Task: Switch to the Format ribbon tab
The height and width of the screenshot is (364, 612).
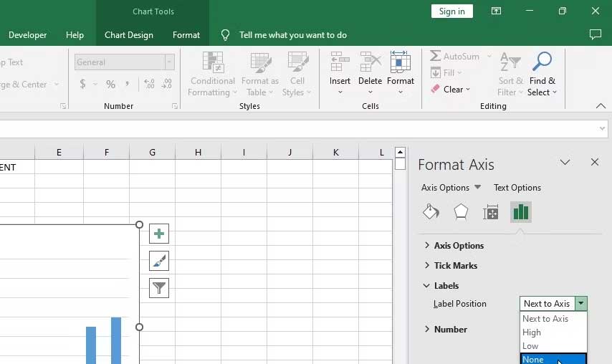Action: pyautogui.click(x=186, y=35)
